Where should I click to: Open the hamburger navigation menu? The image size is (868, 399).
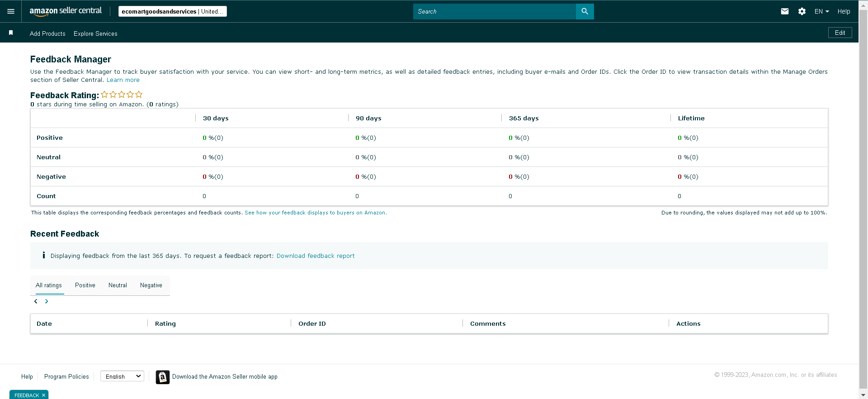(11, 11)
